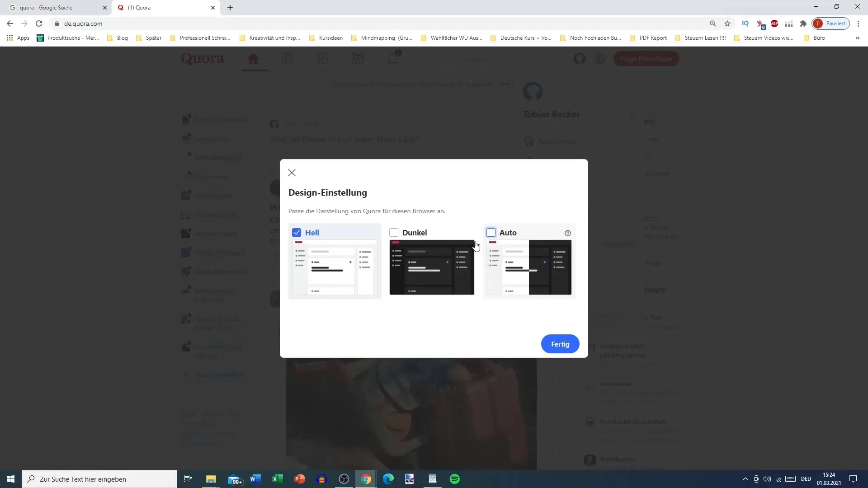Image resolution: width=868 pixels, height=488 pixels.
Task: Open the Quora home icon
Action: (x=253, y=59)
